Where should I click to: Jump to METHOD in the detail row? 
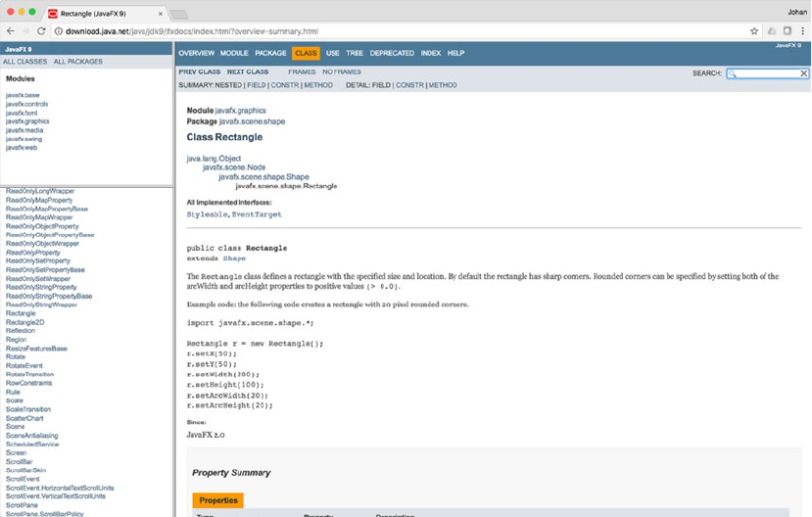pyautogui.click(x=443, y=85)
